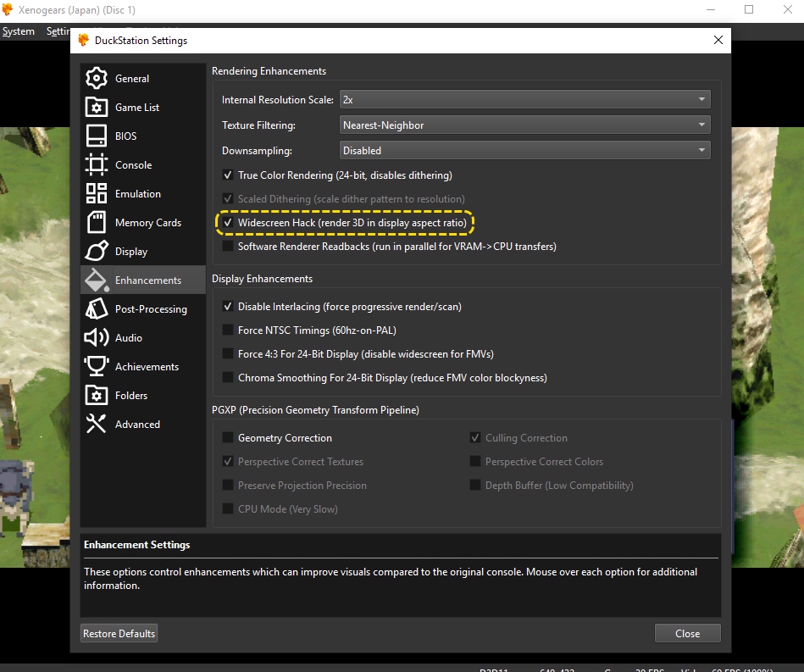This screenshot has height=672, width=804.
Task: Enable Force 4:3 For 24-Bit Display
Action: [x=228, y=354]
